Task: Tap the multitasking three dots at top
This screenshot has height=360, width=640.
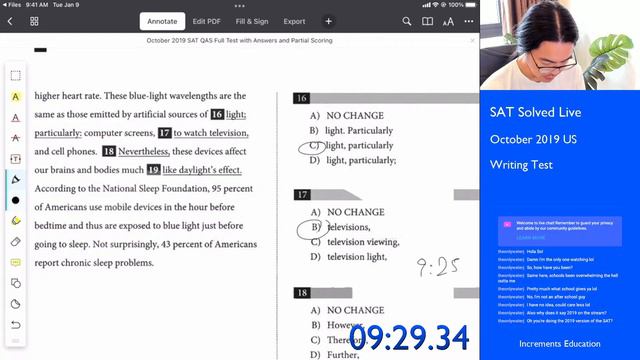Action: point(240,6)
